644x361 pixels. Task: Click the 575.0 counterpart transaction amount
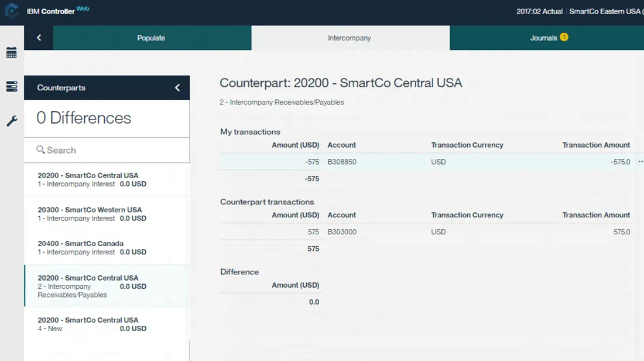coord(622,232)
